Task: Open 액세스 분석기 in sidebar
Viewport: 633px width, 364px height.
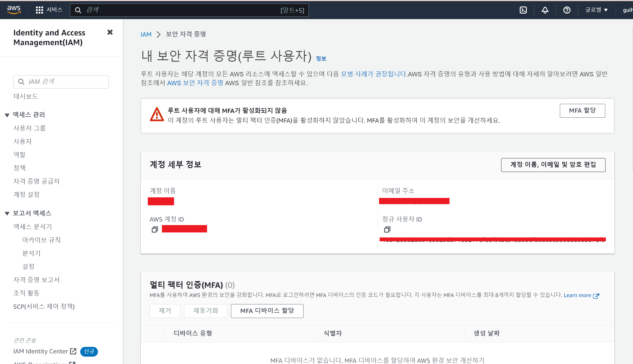Action: coord(33,227)
